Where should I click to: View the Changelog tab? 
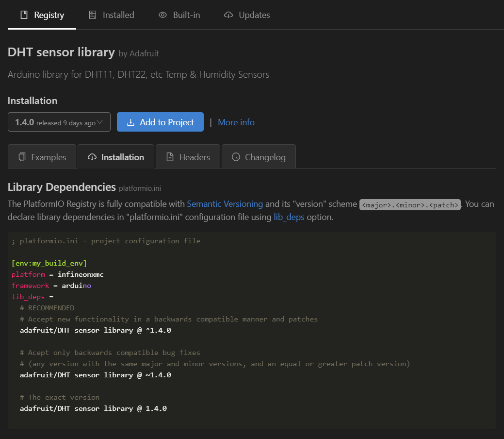tap(259, 157)
